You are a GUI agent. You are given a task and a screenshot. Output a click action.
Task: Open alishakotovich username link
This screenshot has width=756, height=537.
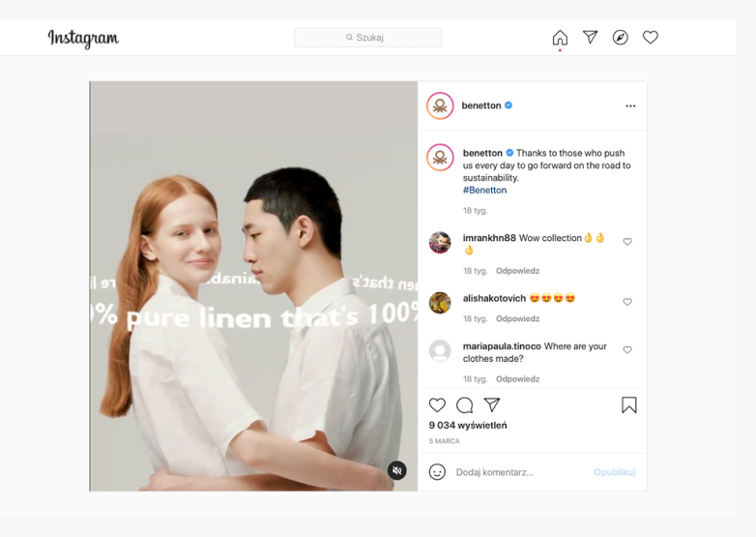pos(494,298)
